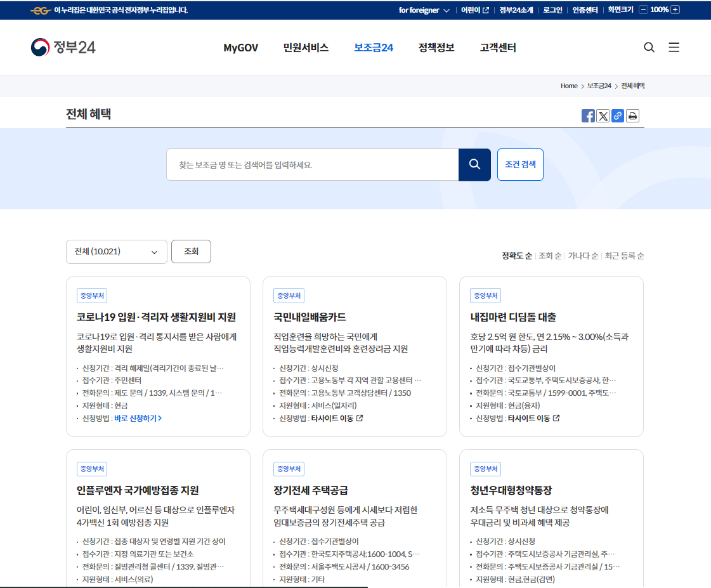
Task: Open the hamburger menu at top right
Action: [x=674, y=47]
